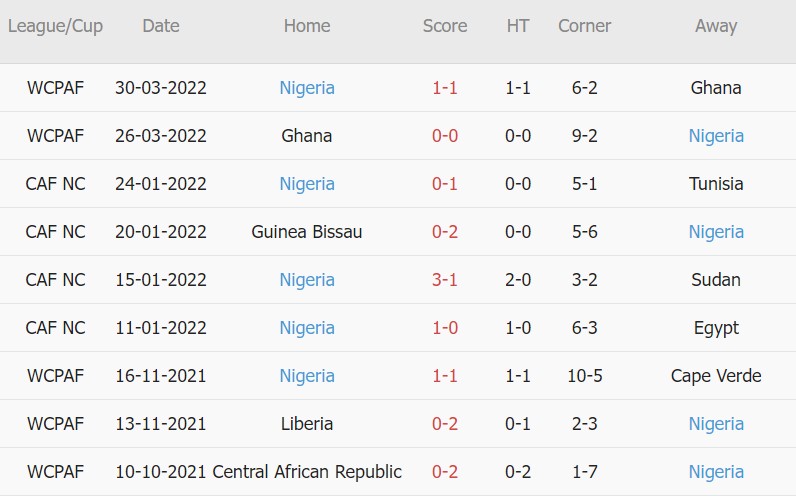
Task: Select the Guinea Bissau team name
Action: (307, 232)
